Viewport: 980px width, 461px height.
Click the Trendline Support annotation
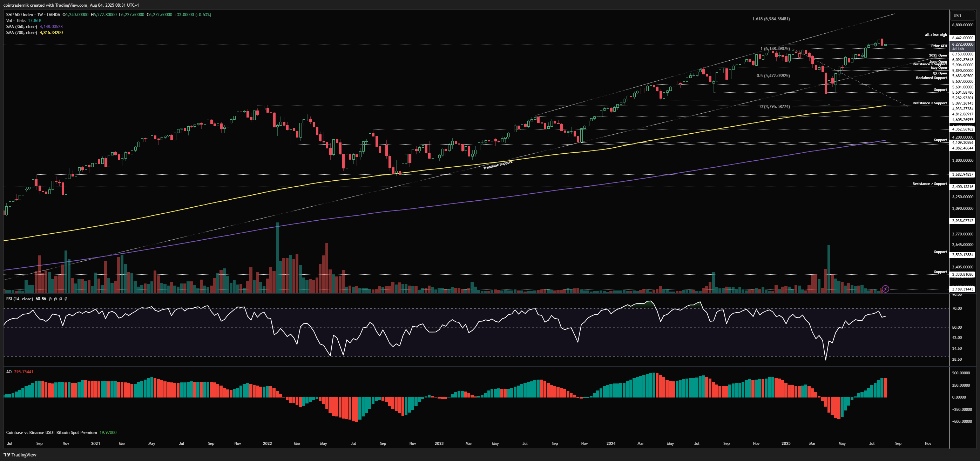pyautogui.click(x=498, y=165)
